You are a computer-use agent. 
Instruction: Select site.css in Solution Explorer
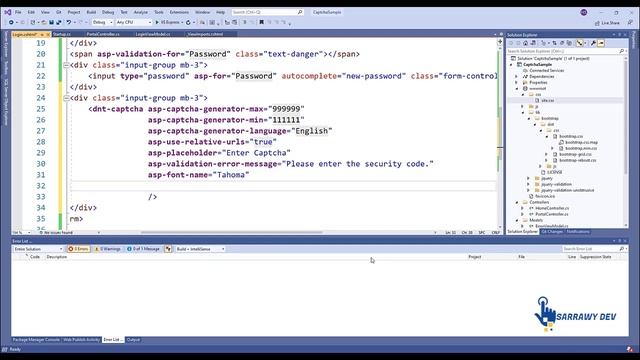[x=547, y=100]
